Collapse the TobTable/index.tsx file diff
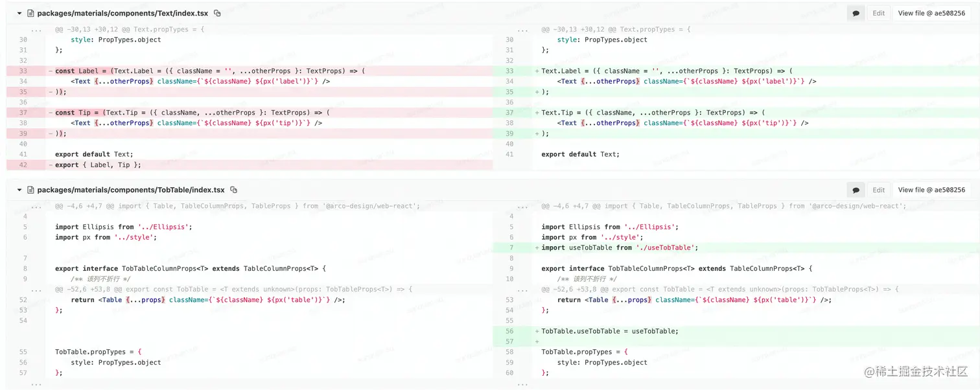This screenshot has width=980, height=390. click(x=19, y=190)
